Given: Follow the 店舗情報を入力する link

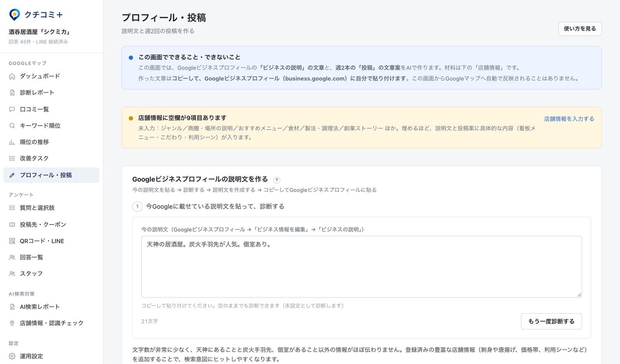Looking at the screenshot, I should pyautogui.click(x=569, y=119).
